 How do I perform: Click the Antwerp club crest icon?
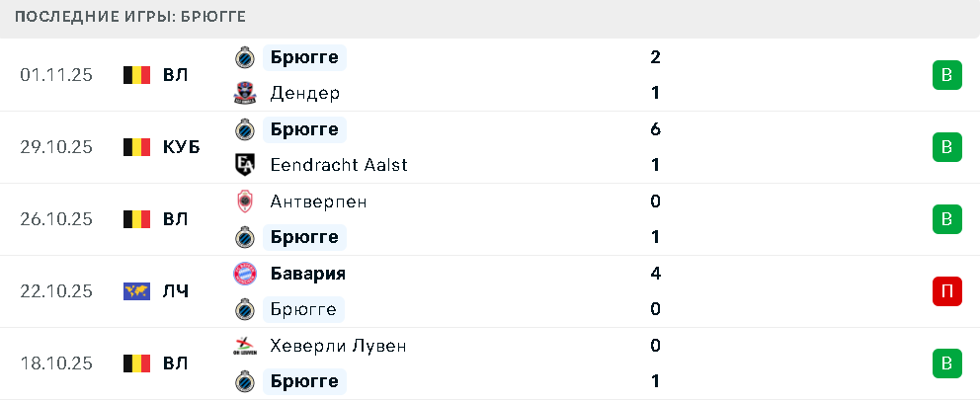(x=244, y=201)
